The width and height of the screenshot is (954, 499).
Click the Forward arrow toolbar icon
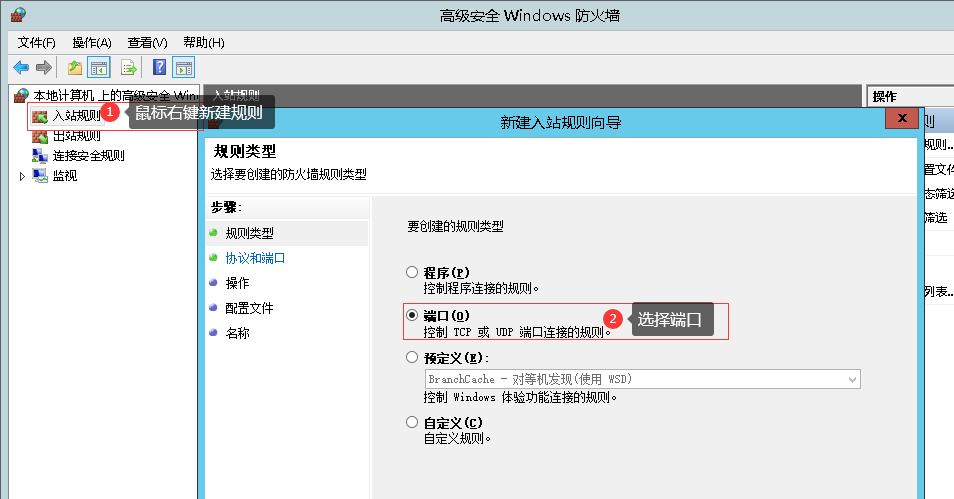coord(43,68)
